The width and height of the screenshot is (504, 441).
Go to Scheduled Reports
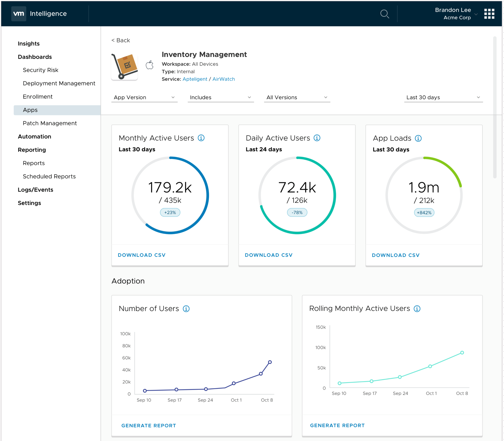coord(49,176)
